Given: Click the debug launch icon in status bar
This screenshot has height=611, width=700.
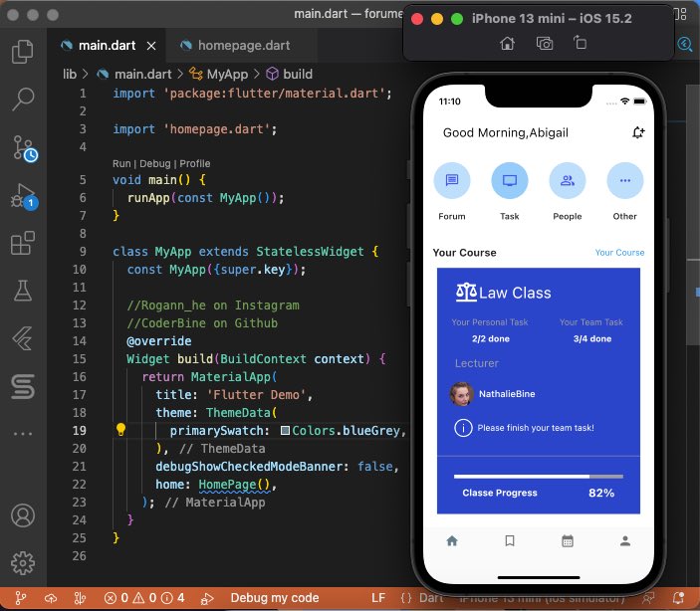Looking at the screenshot, I should pyautogui.click(x=207, y=598).
